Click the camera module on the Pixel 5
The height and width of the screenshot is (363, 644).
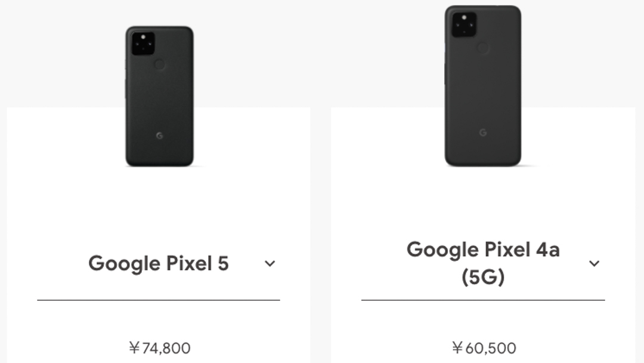click(x=143, y=44)
